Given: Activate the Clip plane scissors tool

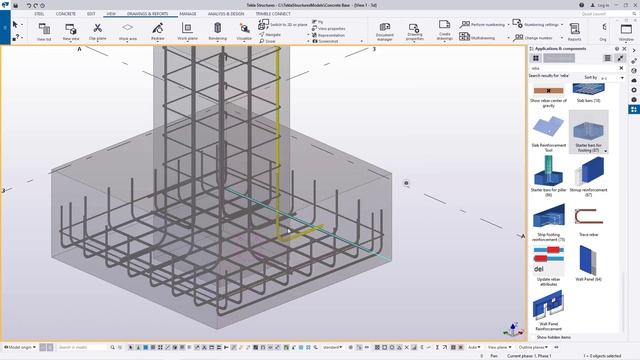Looking at the screenshot, I should pyautogui.click(x=98, y=32).
